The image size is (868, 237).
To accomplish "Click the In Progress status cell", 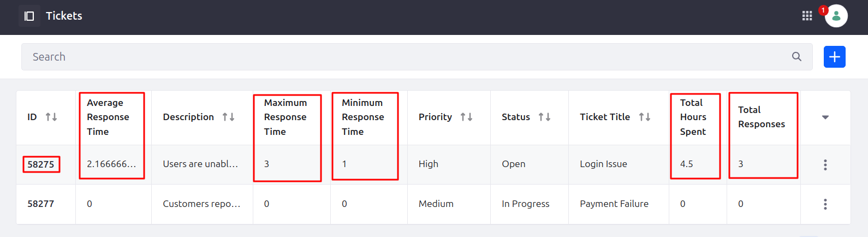I will tap(526, 204).
